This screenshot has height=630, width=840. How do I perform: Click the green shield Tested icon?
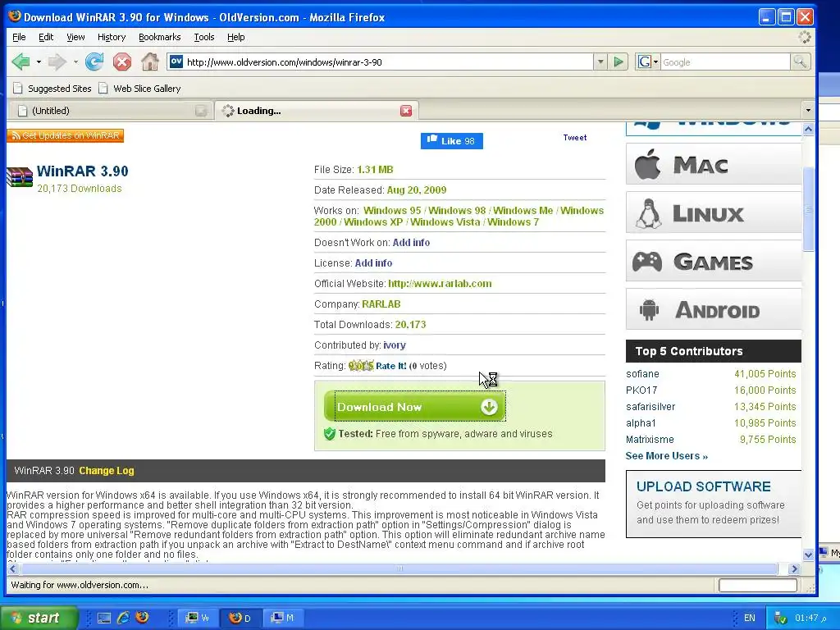[330, 434]
